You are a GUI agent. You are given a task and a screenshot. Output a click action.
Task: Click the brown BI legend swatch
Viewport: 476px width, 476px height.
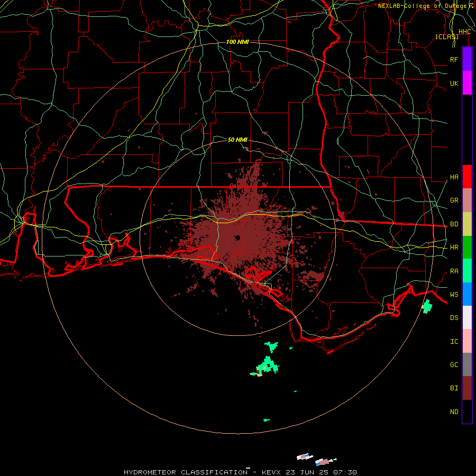point(467,388)
